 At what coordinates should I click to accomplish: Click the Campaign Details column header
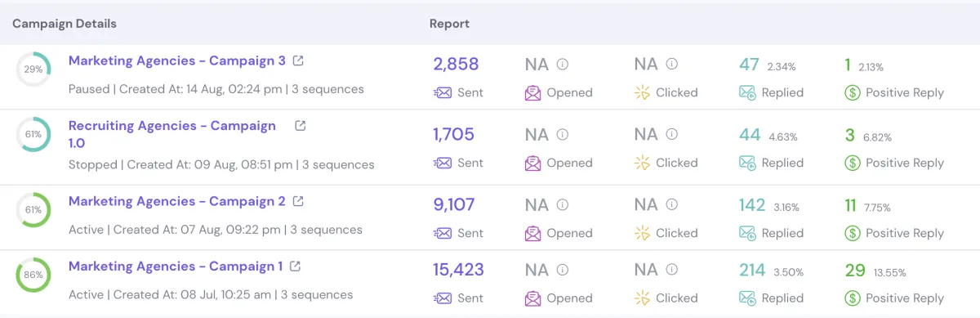[x=65, y=24]
